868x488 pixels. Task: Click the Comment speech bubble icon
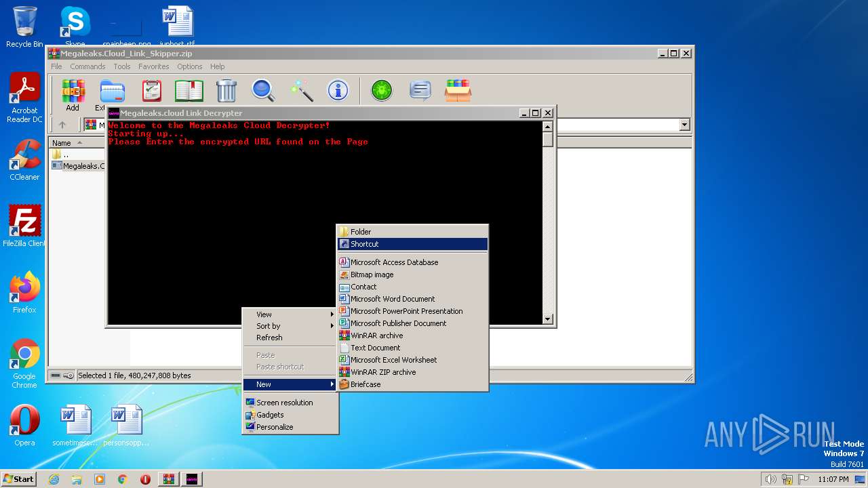(420, 90)
